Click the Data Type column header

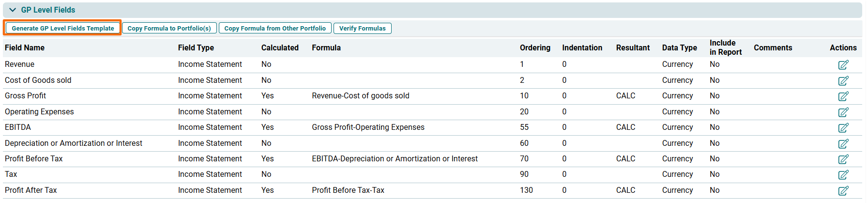679,47
